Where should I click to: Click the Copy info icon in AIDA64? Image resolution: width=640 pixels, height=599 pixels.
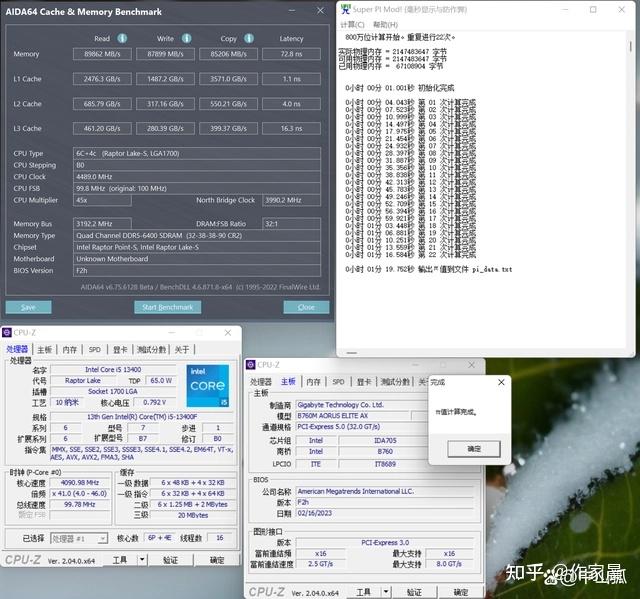tap(249, 38)
